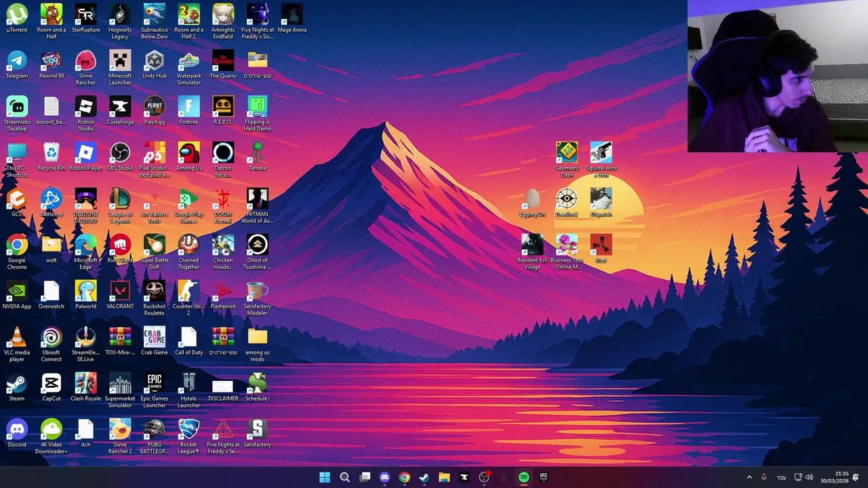
Task: Launch the Minecraft Launcher shortcut
Action: tap(120, 68)
